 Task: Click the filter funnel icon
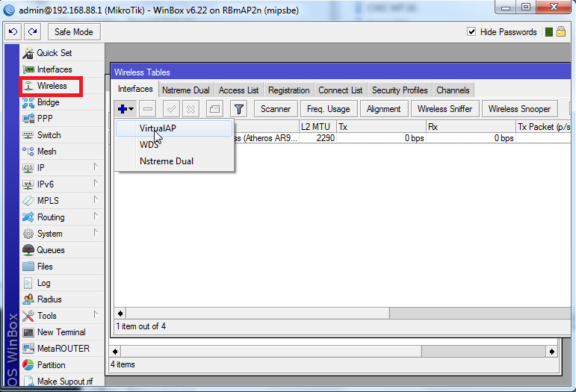[x=238, y=109]
